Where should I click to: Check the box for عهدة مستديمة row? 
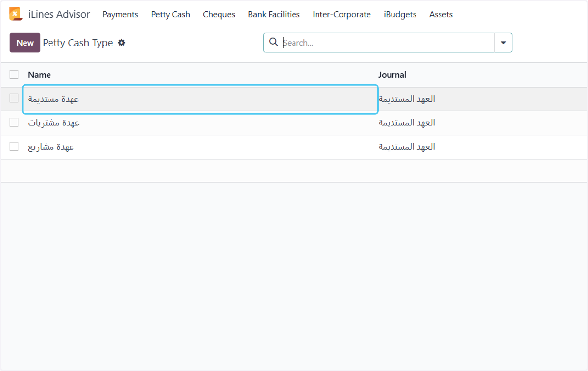pyautogui.click(x=14, y=98)
